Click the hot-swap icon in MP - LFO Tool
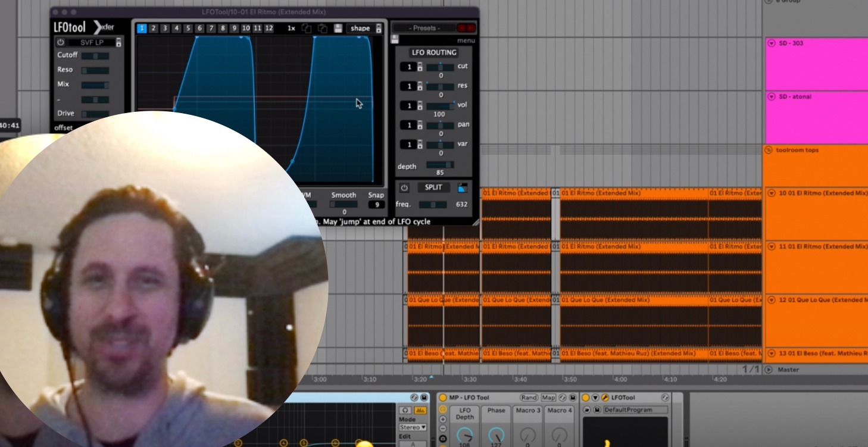Viewport: 868px width, 447px height. coord(562,398)
